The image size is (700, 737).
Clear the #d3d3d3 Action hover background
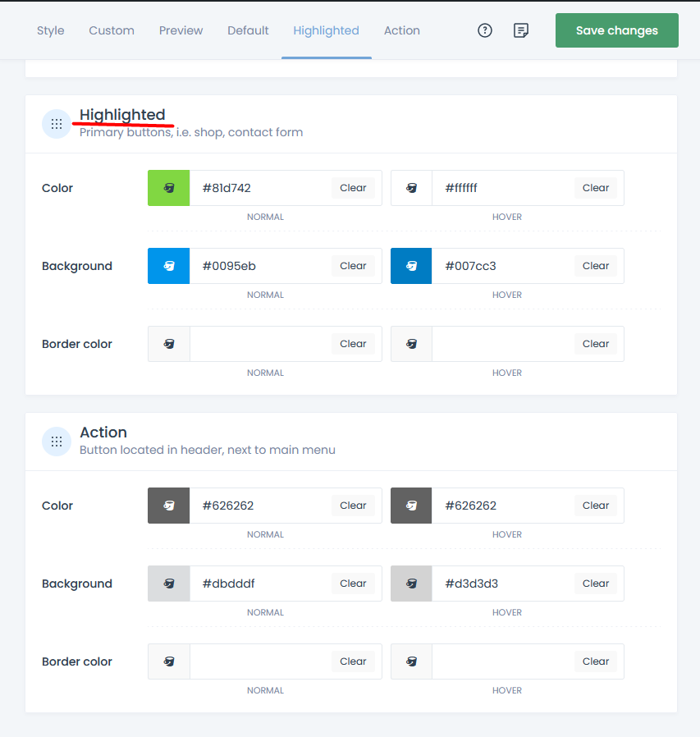point(595,583)
